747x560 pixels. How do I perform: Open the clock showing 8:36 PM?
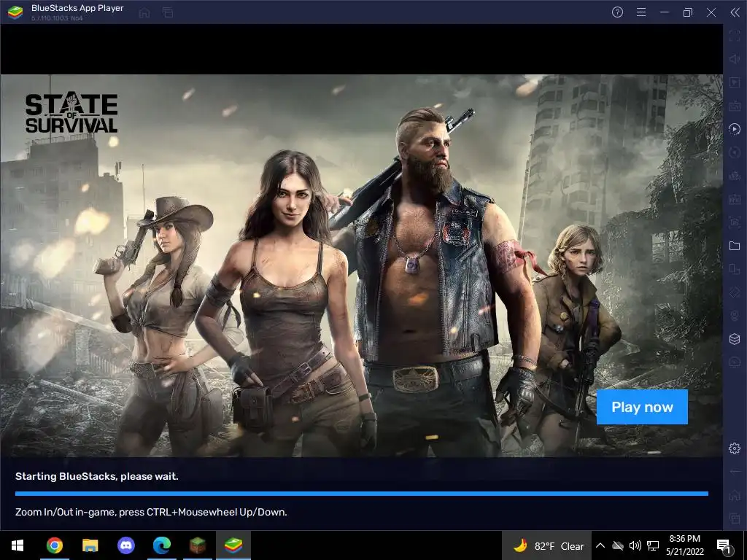tap(684, 545)
